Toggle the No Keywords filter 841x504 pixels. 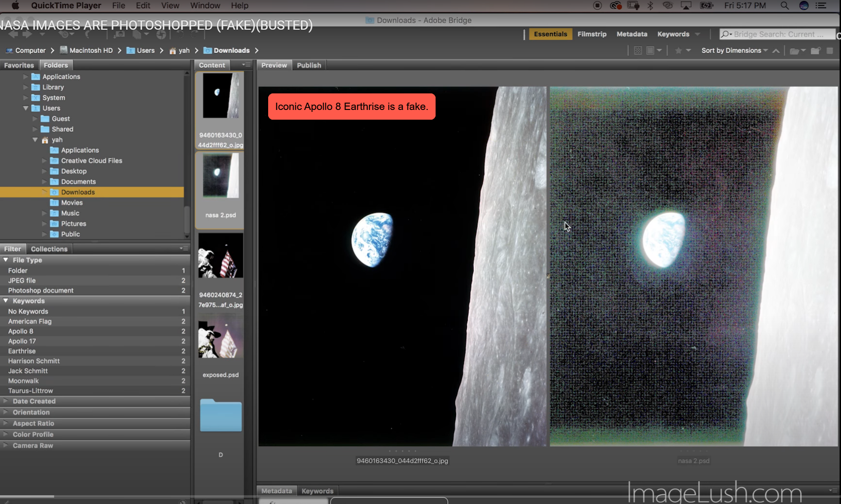(95, 311)
